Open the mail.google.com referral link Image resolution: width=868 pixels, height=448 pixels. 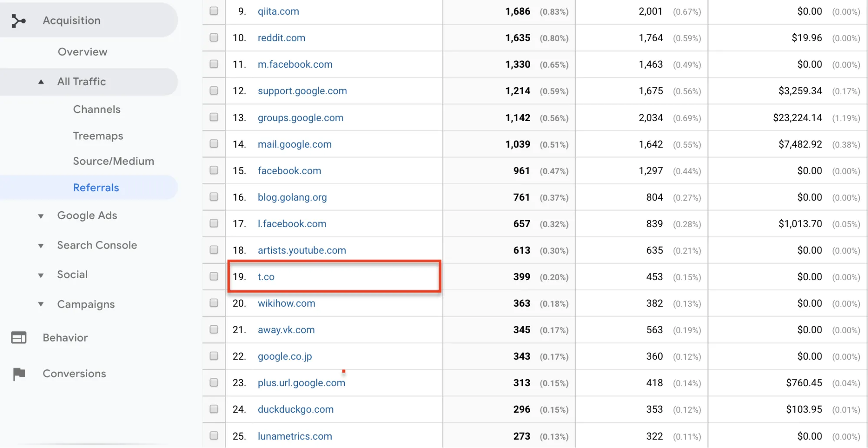(x=295, y=144)
